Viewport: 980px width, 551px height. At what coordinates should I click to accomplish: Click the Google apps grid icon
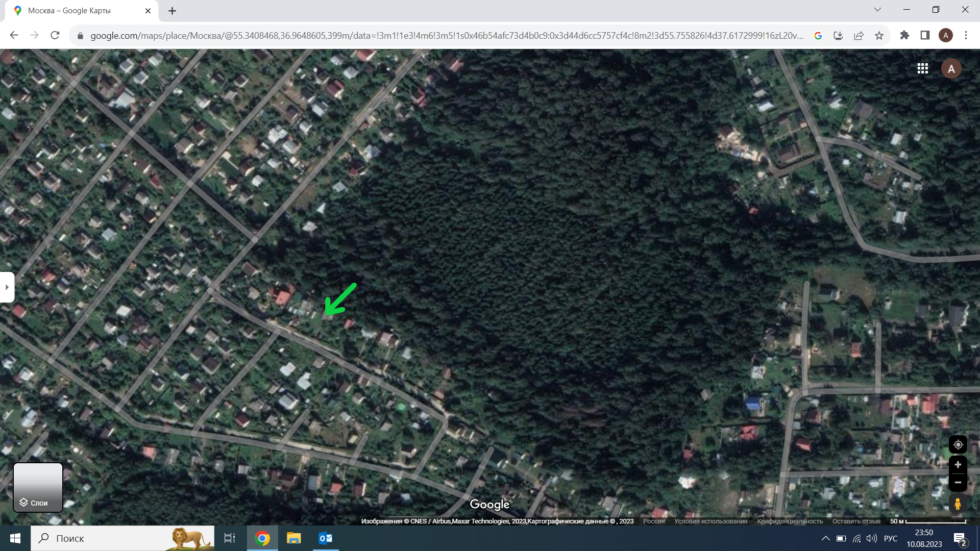[922, 68]
